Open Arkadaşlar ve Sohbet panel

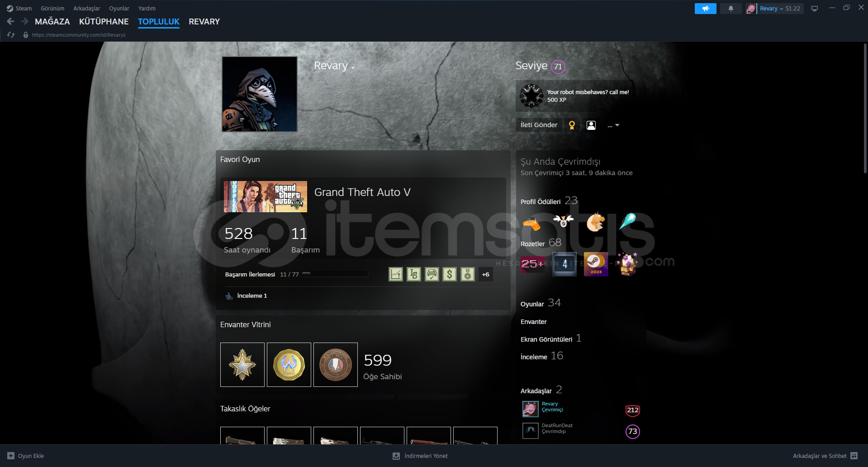pyautogui.click(x=825, y=456)
